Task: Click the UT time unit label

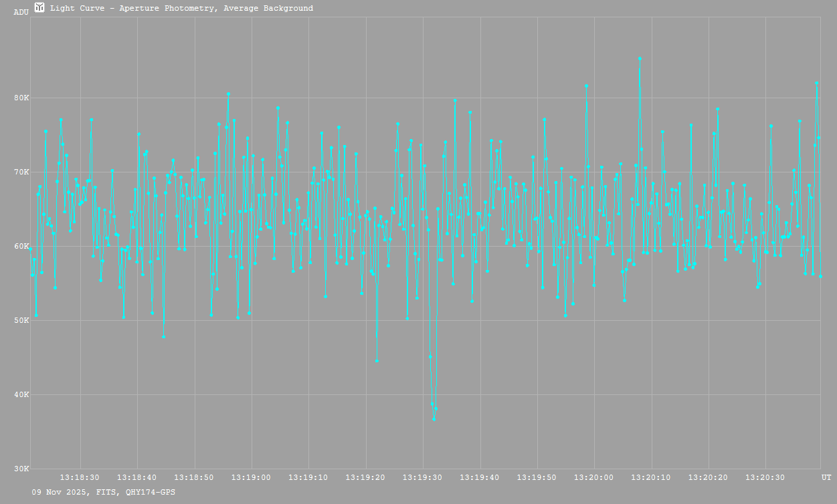Action: (x=826, y=477)
